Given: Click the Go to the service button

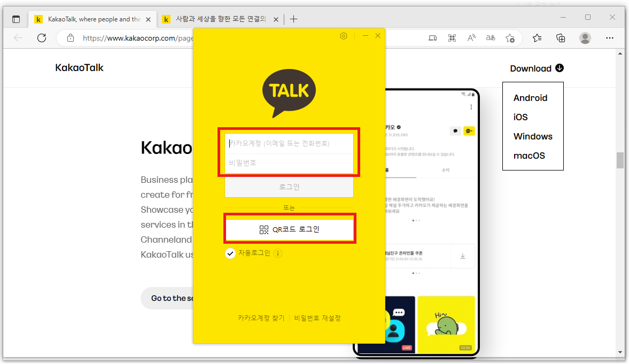Looking at the screenshot, I should pos(167,298).
